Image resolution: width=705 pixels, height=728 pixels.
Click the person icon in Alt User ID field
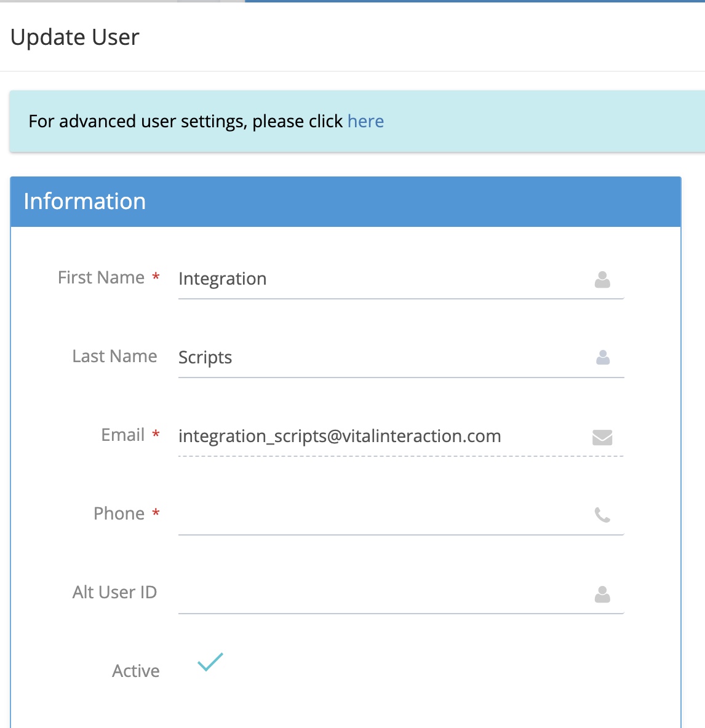[602, 594]
